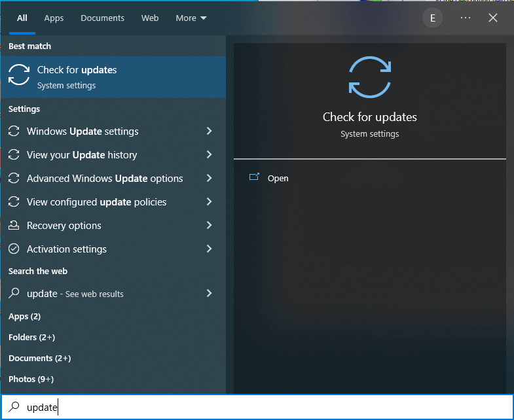Click the checkmark icon for Activation settings
Image resolution: width=514 pixels, height=420 pixels.
(14, 249)
